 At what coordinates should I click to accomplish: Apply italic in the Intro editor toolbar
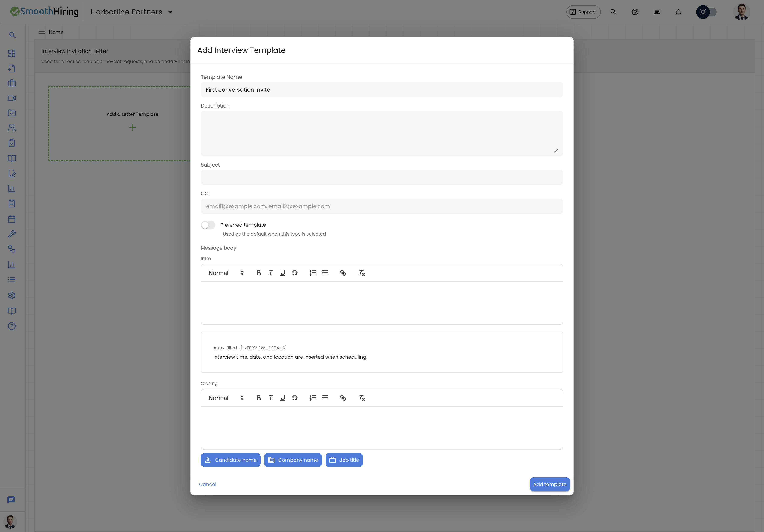(271, 273)
